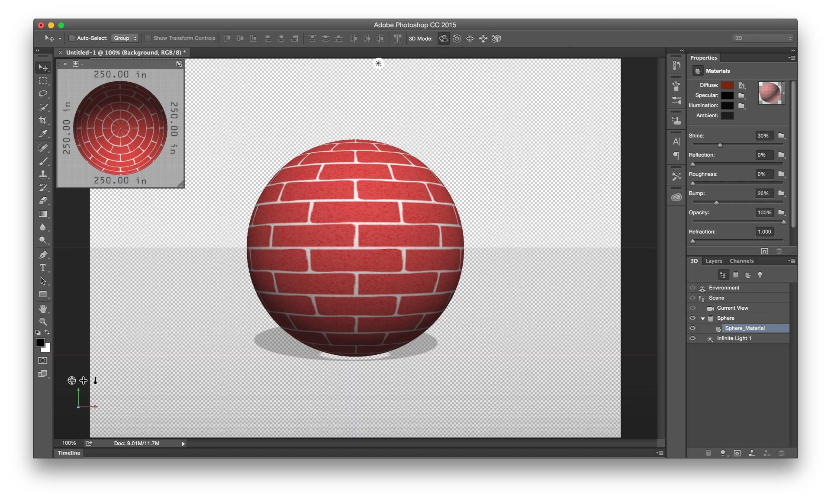Select the Zoom tool

point(43,322)
